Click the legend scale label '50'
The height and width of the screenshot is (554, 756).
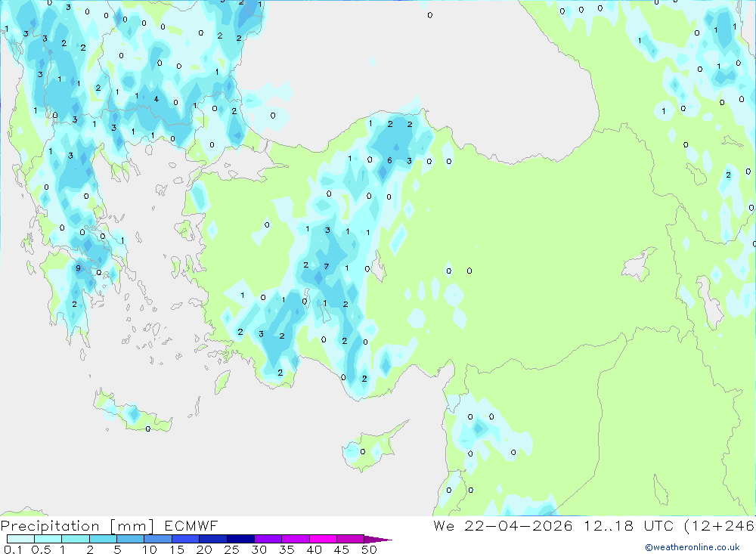(369, 549)
